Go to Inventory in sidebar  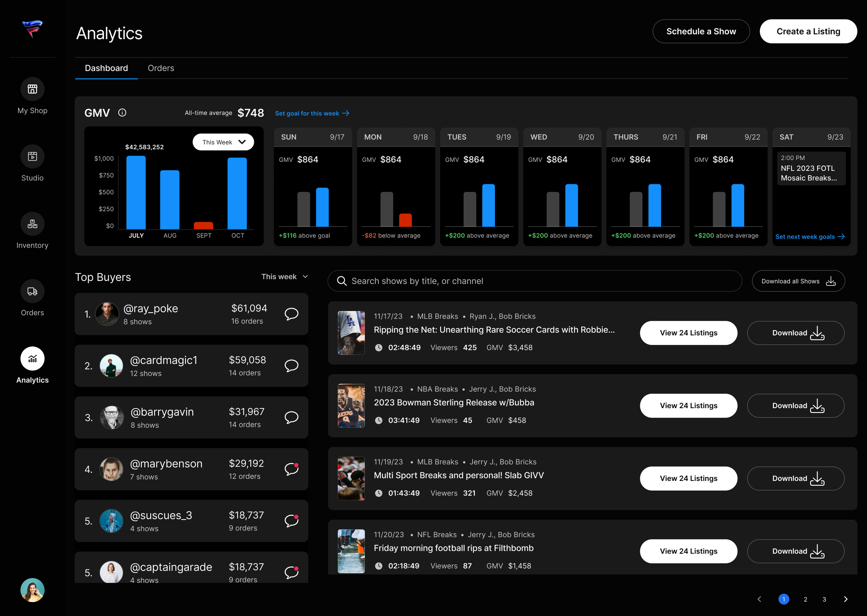[32, 224]
